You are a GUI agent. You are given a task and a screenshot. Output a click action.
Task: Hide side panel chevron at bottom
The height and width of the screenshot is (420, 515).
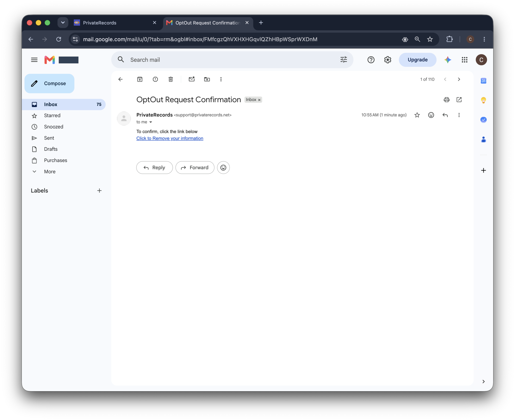click(483, 382)
